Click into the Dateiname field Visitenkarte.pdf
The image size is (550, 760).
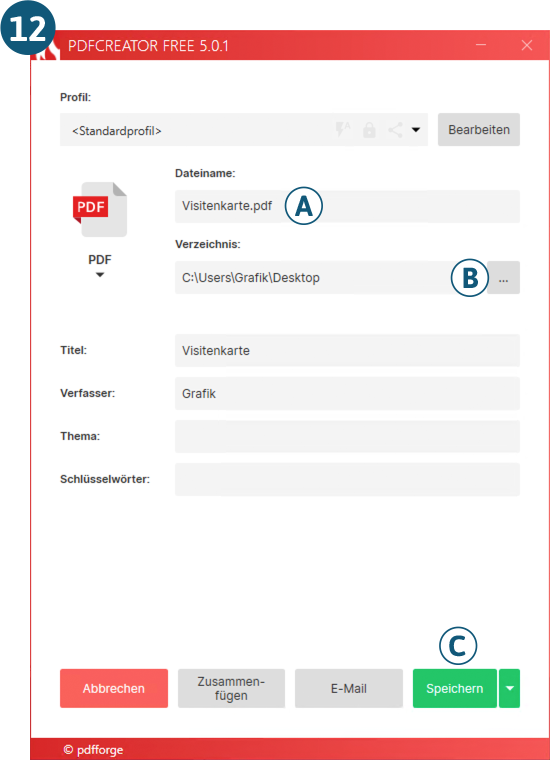[x=347, y=206]
